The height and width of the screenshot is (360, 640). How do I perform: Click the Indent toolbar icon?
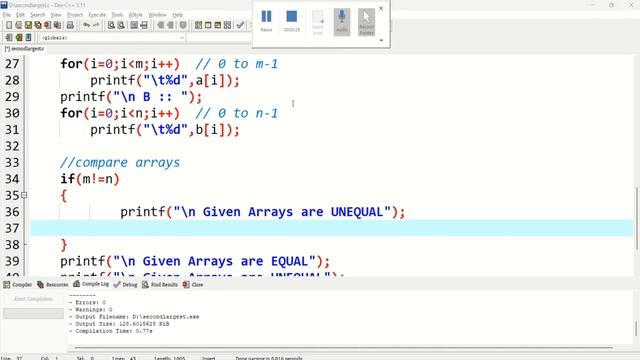(160, 25)
